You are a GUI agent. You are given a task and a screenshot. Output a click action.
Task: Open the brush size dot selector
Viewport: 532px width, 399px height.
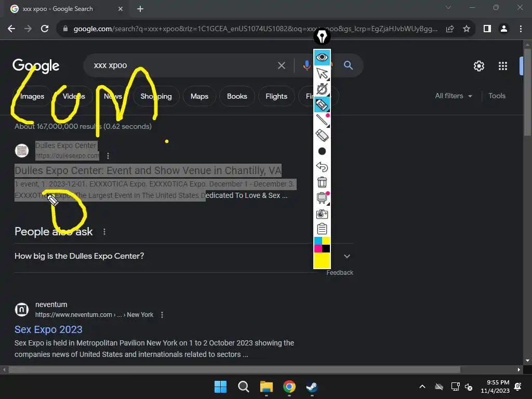(322, 151)
